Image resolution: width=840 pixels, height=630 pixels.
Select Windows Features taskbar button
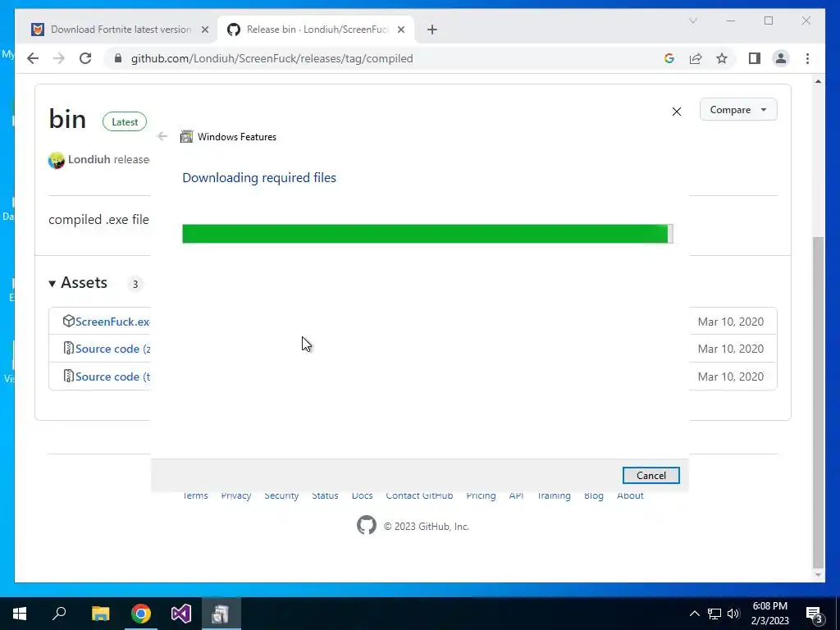pyautogui.click(x=221, y=614)
